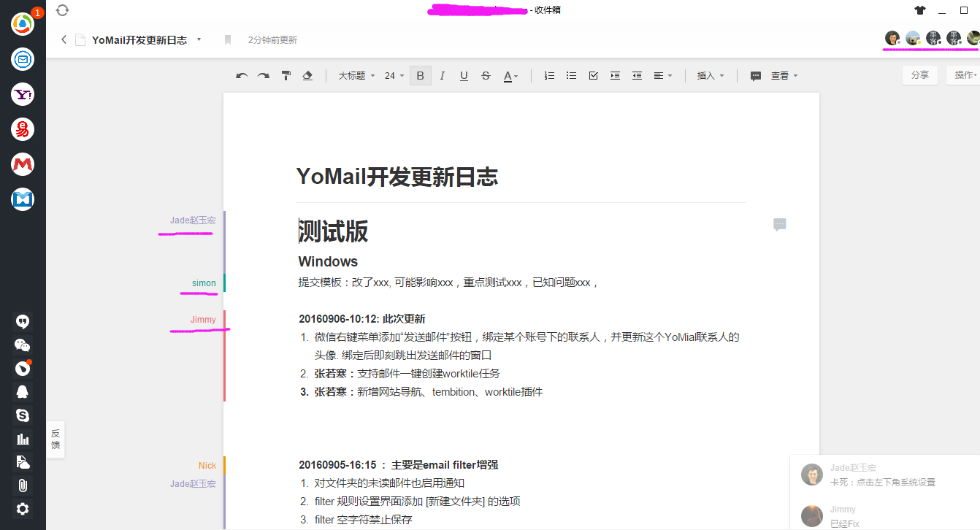Click the undo arrow in the toolbar
The image size is (980, 530).
click(242, 75)
